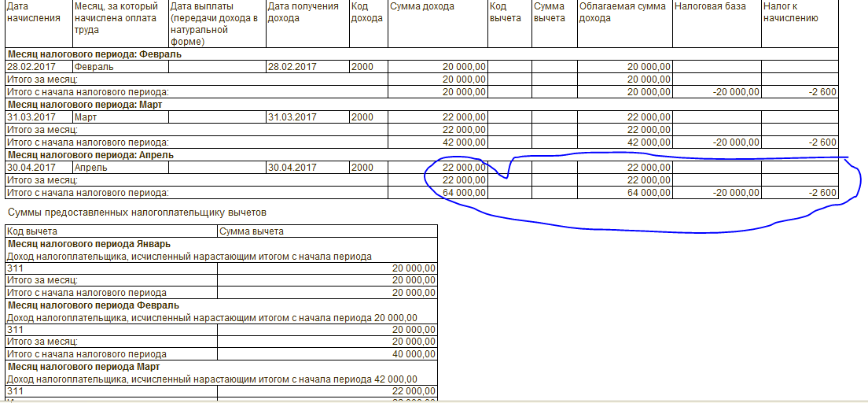Select group row 'Месяц налогового периода: Апрель'
868x403 pixels.
tap(90, 155)
